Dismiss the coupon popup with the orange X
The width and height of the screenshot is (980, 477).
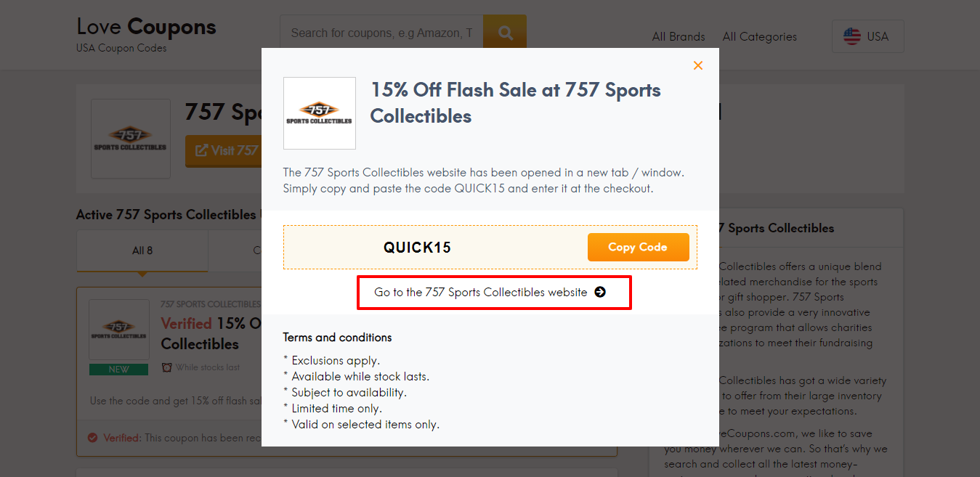697,65
